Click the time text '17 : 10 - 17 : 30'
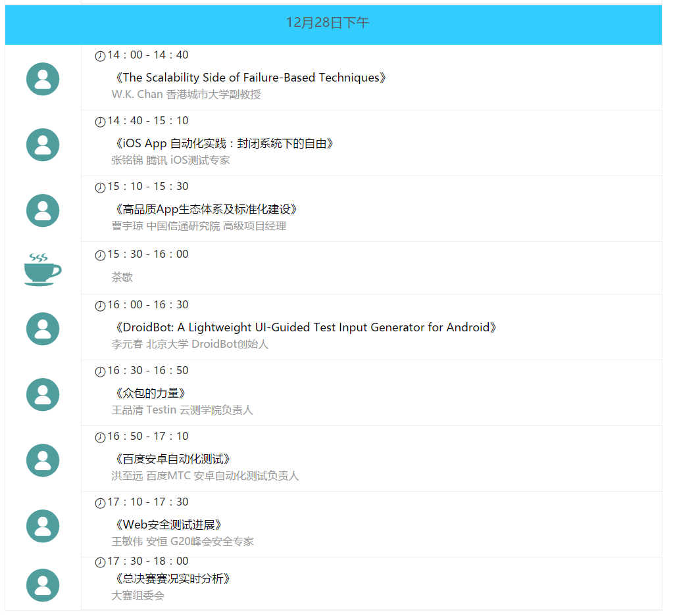675x616 pixels. tap(148, 502)
